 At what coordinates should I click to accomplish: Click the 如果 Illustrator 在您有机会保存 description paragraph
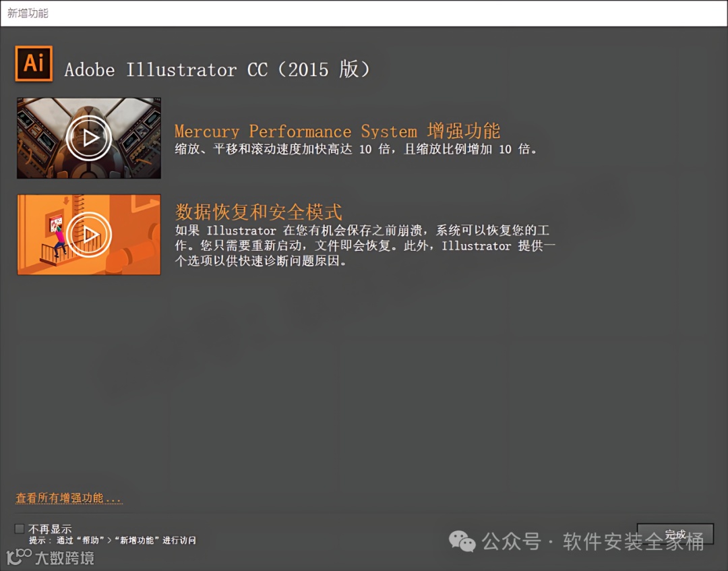[x=365, y=245]
